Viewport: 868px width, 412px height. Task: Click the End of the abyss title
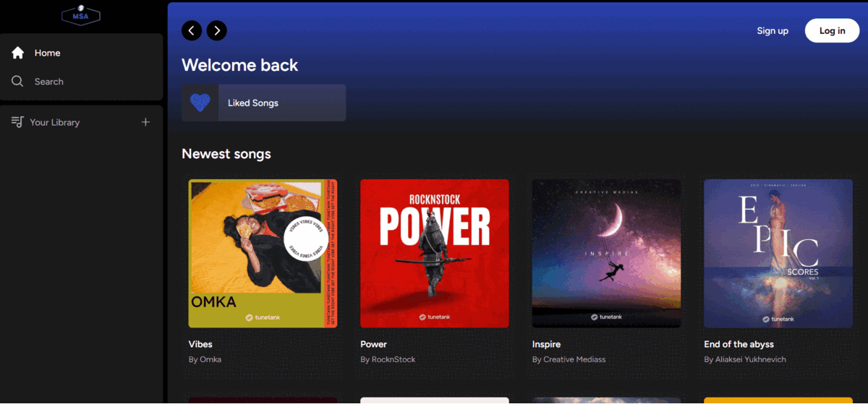(739, 344)
